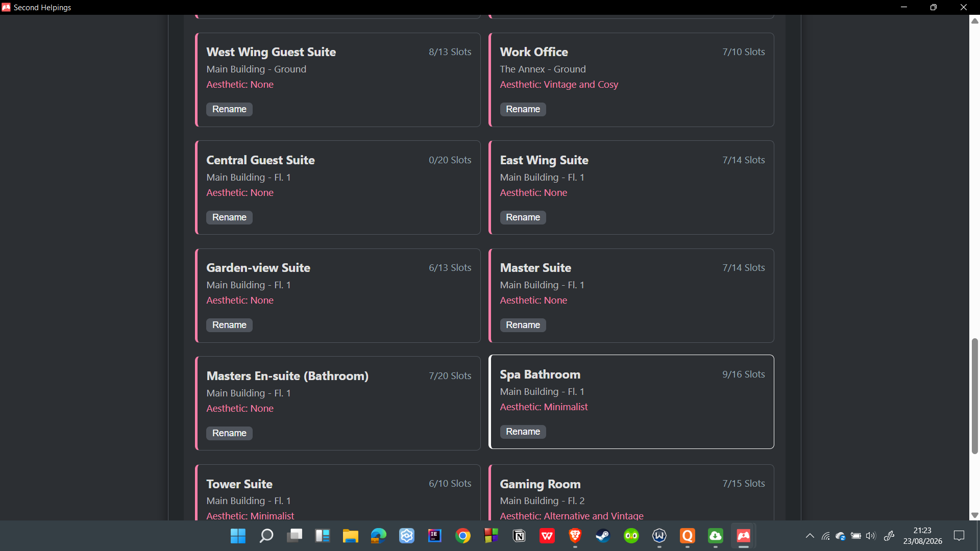Click the scrollbar down arrow

point(975,515)
